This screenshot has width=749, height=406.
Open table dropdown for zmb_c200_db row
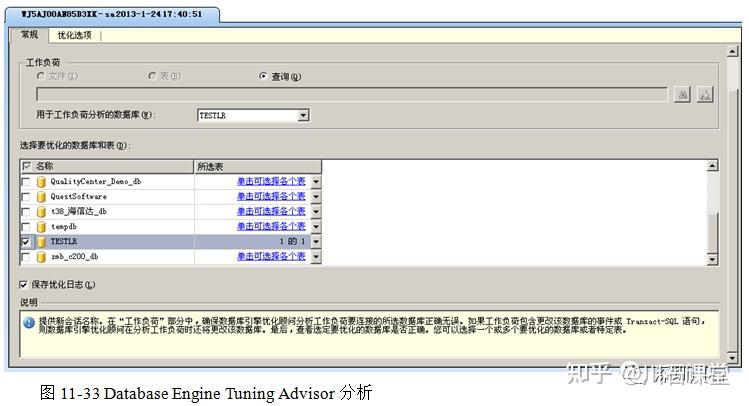(316, 257)
